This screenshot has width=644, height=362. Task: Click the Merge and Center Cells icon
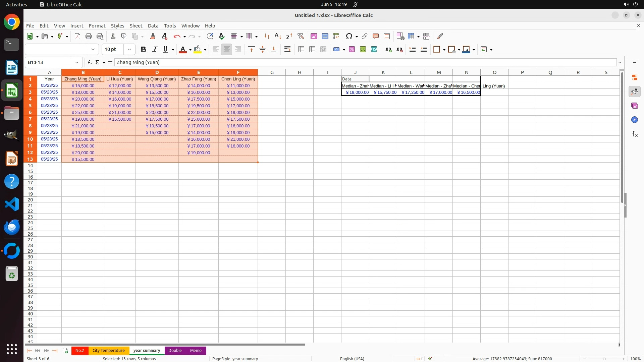point(301,50)
